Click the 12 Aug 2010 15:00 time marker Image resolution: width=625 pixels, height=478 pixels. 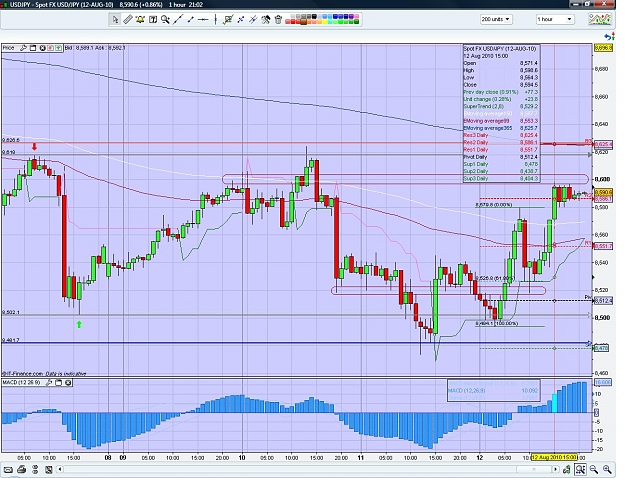pos(554,457)
